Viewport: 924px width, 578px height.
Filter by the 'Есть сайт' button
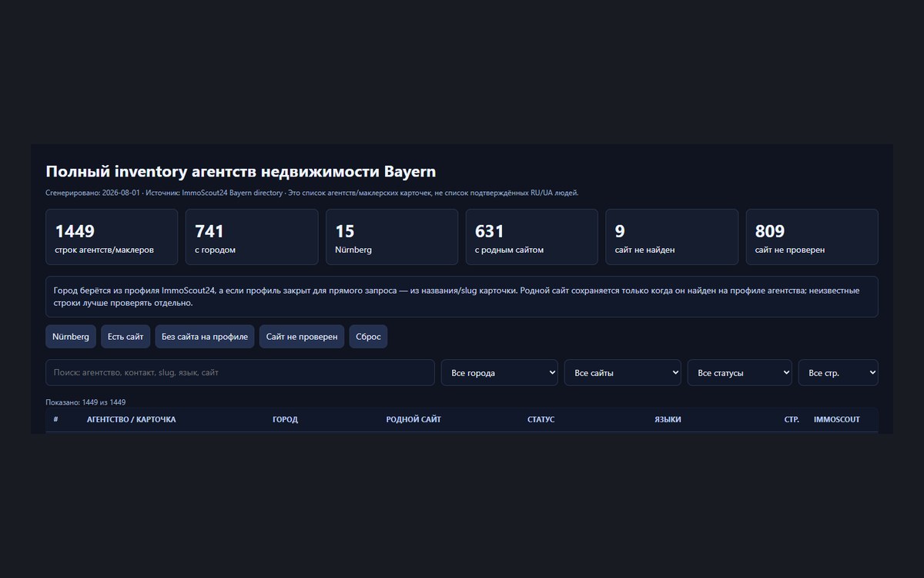126,337
